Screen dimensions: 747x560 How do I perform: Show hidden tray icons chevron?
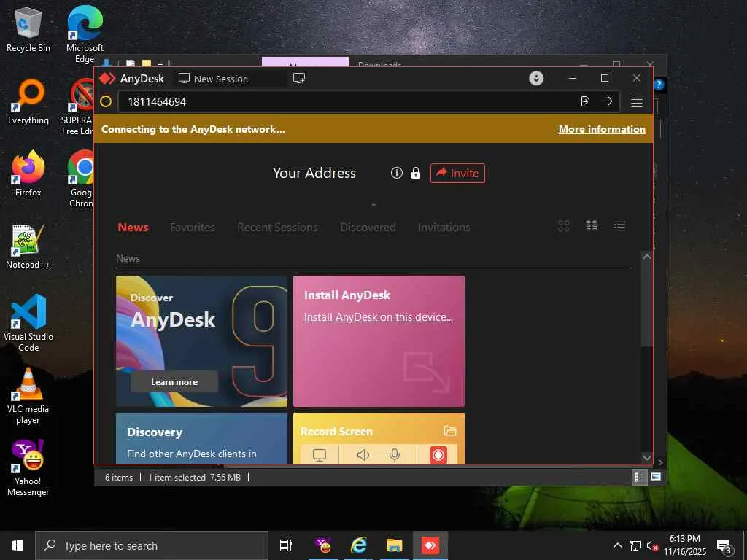click(617, 545)
